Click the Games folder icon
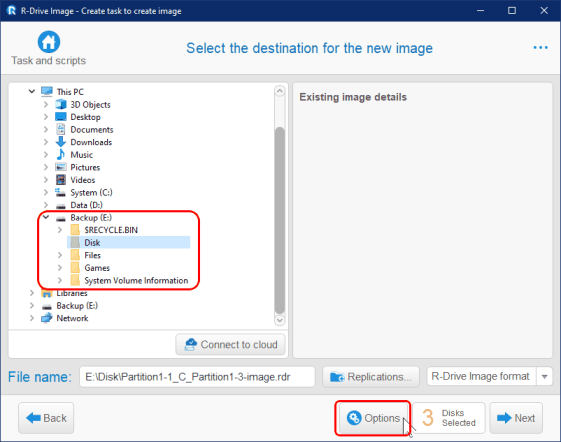Viewport: 561px width, 442px height. (75, 268)
